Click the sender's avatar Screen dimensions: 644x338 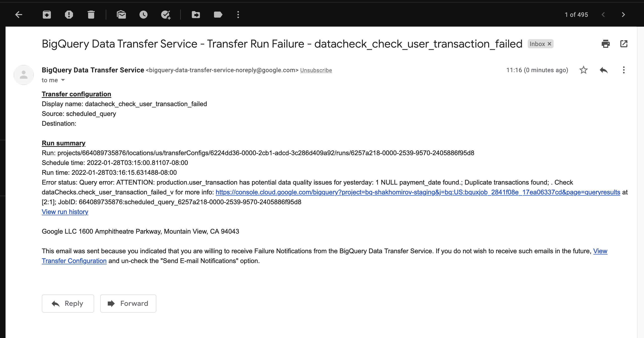pos(23,75)
